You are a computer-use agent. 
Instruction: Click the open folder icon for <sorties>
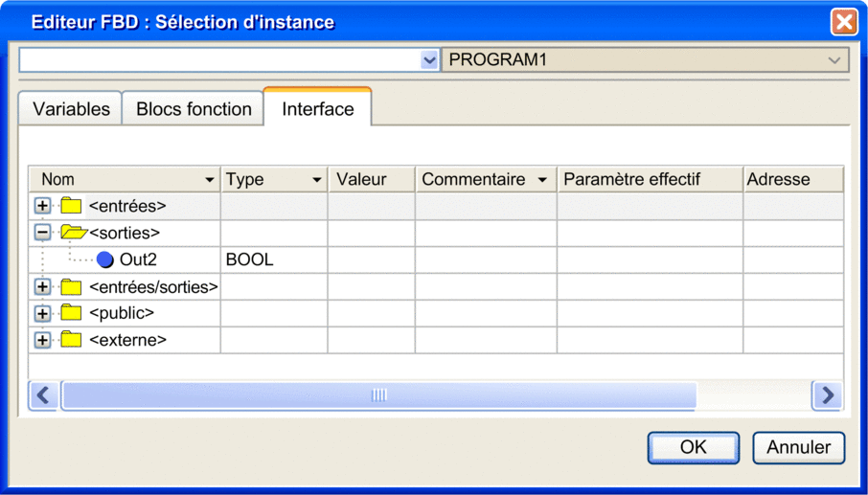[x=73, y=233]
